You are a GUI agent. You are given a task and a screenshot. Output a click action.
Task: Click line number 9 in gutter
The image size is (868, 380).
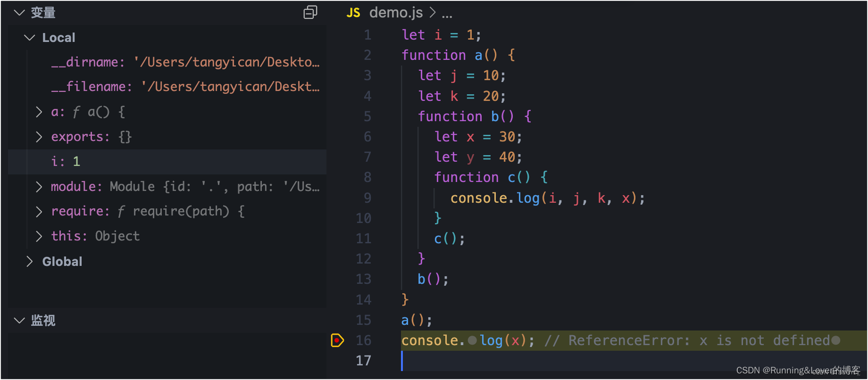pos(367,198)
